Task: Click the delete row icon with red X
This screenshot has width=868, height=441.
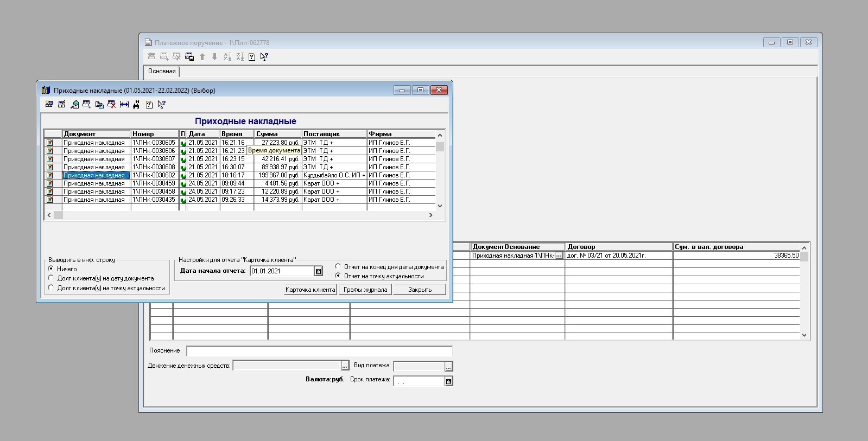Action: tap(111, 105)
